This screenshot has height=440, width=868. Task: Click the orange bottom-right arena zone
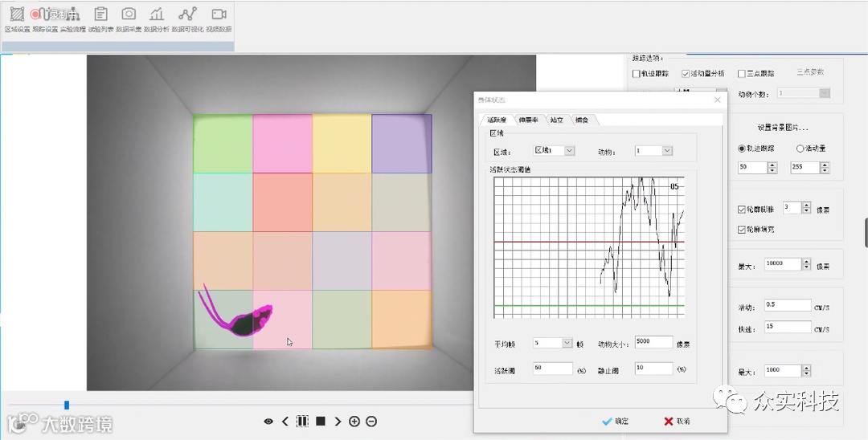point(401,320)
